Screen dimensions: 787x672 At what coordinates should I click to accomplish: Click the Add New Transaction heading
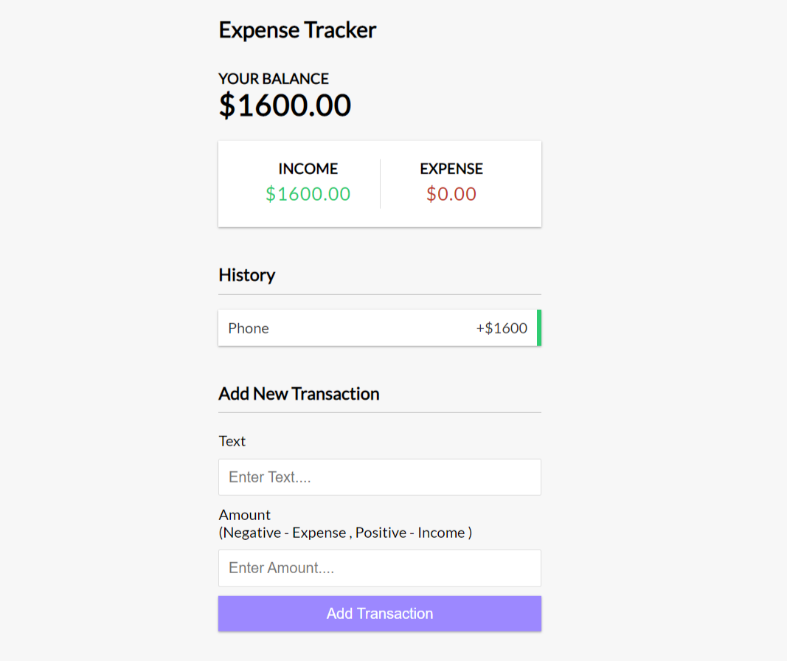coord(299,394)
